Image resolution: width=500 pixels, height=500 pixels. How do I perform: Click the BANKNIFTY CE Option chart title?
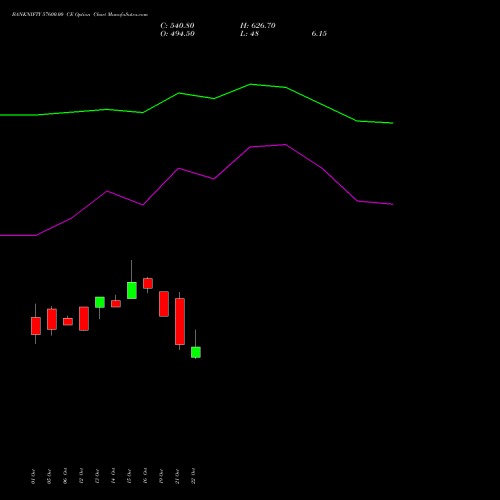(80, 15)
